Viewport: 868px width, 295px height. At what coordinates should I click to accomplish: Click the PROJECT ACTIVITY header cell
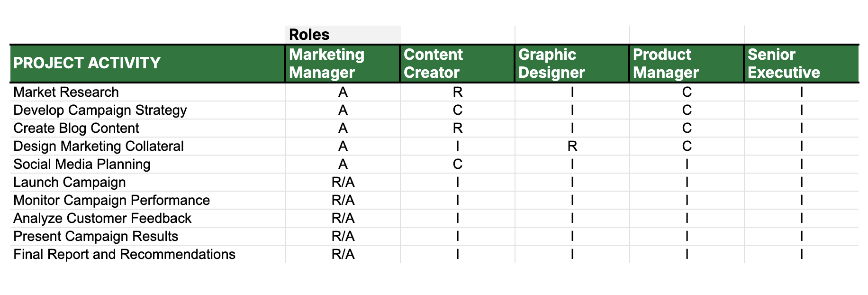(x=87, y=64)
